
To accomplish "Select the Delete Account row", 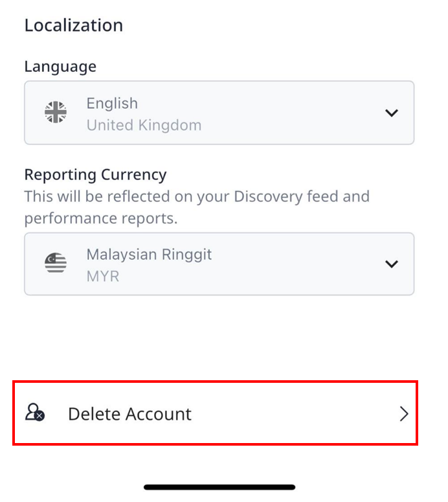I will [x=216, y=413].
